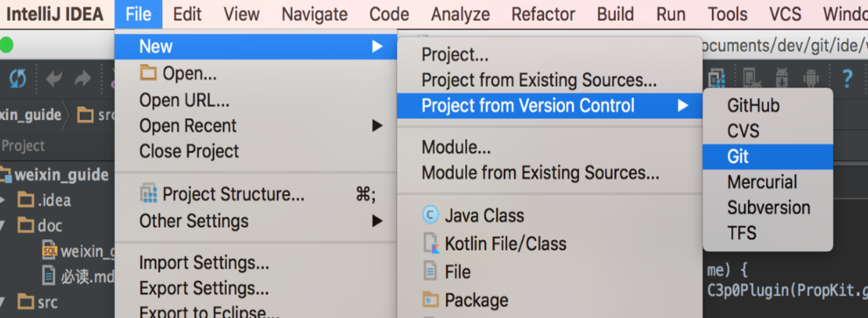Open the AVD Manager phone icon
868x318 pixels.
point(751,79)
